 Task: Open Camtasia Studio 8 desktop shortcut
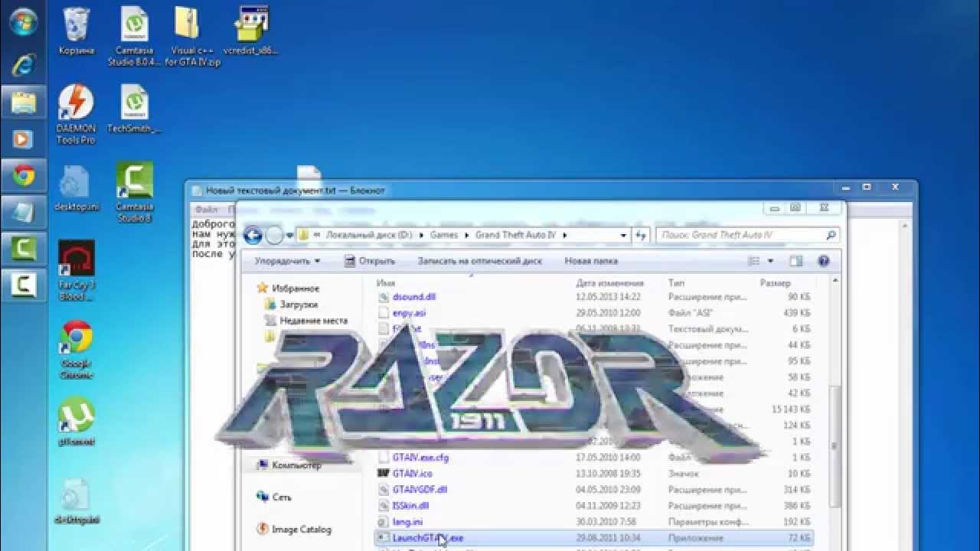click(x=135, y=192)
